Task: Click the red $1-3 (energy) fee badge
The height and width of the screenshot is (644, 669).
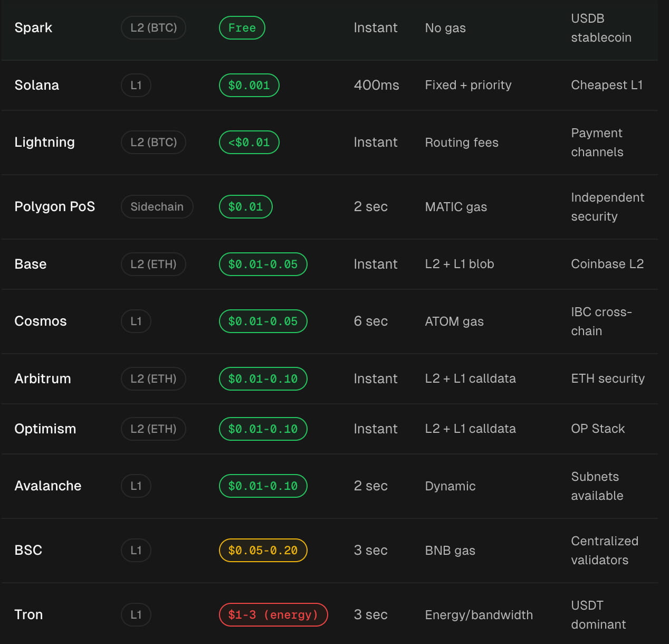Action: (x=273, y=614)
